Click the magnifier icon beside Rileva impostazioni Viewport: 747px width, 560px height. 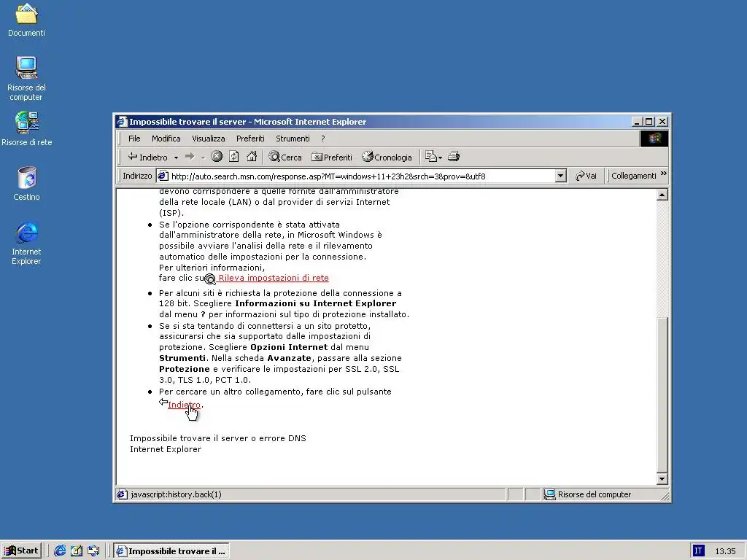[210, 279]
